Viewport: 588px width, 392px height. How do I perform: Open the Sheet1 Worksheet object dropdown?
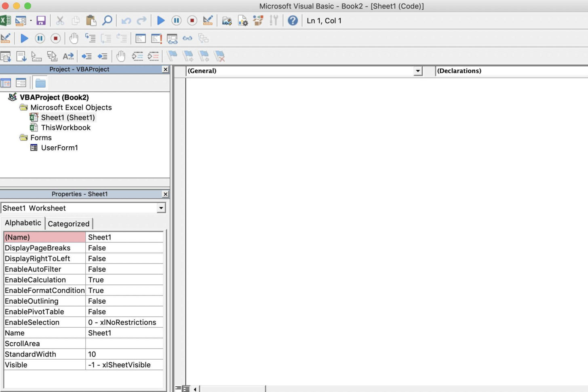pyautogui.click(x=161, y=208)
